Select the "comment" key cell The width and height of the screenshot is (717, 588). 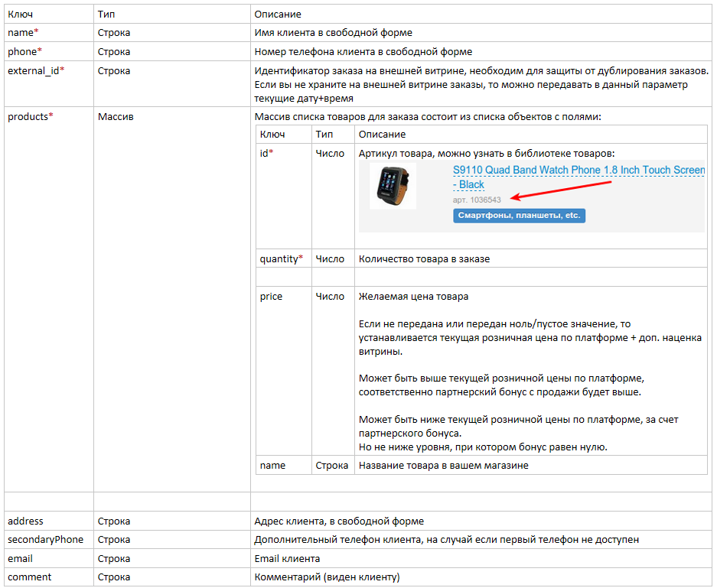pyautogui.click(x=30, y=577)
